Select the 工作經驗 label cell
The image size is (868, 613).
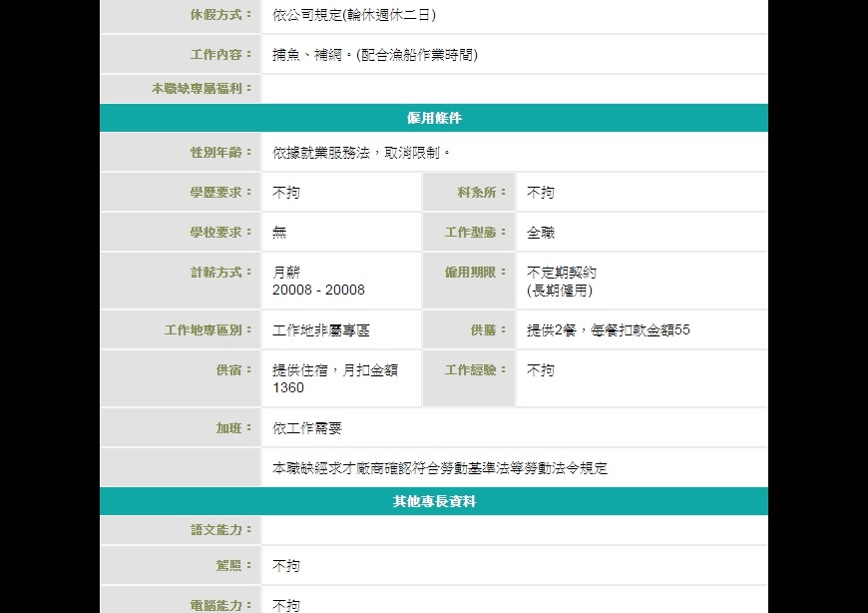pos(470,370)
